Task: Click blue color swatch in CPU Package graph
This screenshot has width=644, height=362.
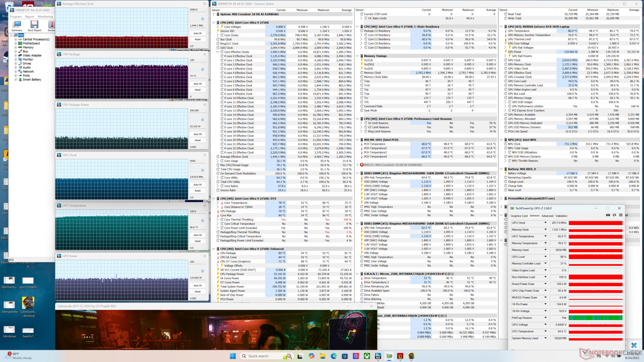Action: click(x=202, y=69)
